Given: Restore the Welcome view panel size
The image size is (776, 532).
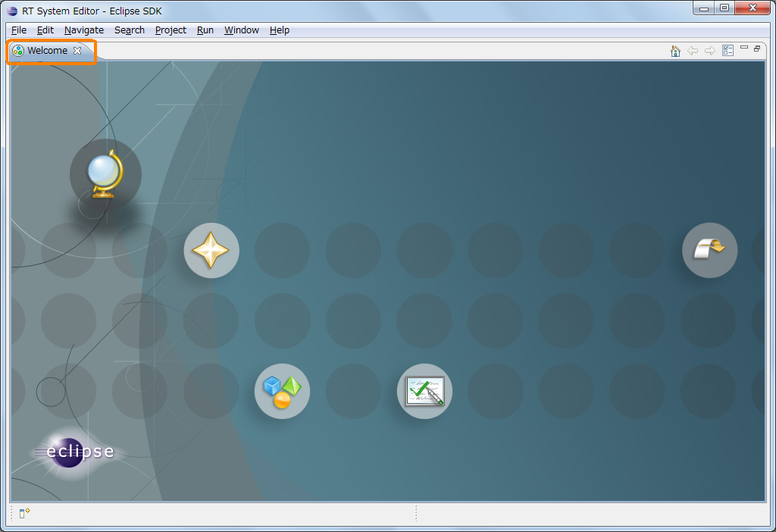Looking at the screenshot, I should 757,49.
